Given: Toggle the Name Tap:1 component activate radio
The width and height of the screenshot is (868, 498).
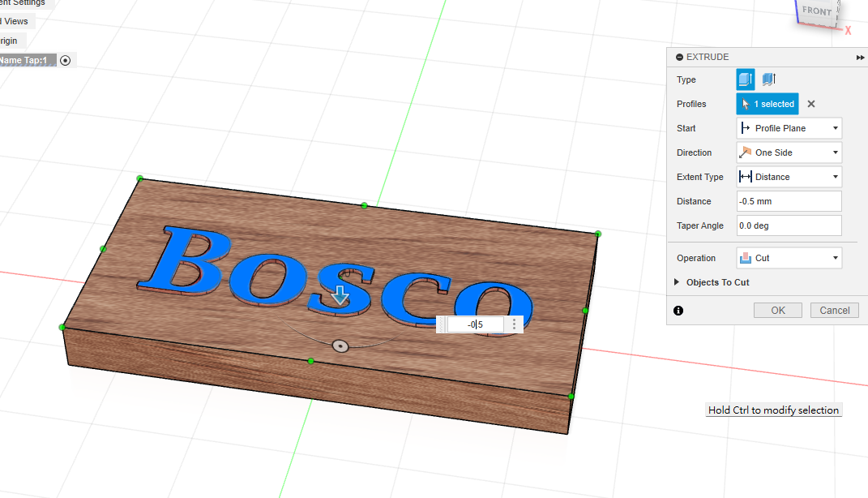Looking at the screenshot, I should click(66, 60).
